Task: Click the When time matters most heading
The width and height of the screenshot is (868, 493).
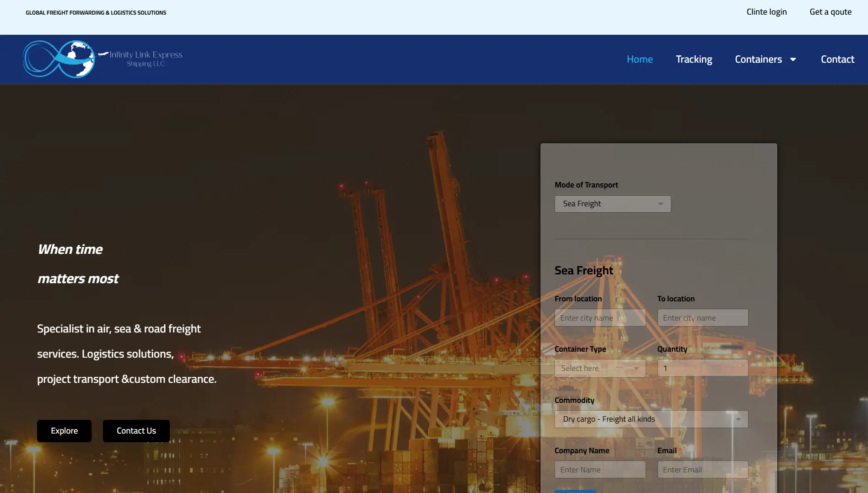Action: (x=78, y=264)
